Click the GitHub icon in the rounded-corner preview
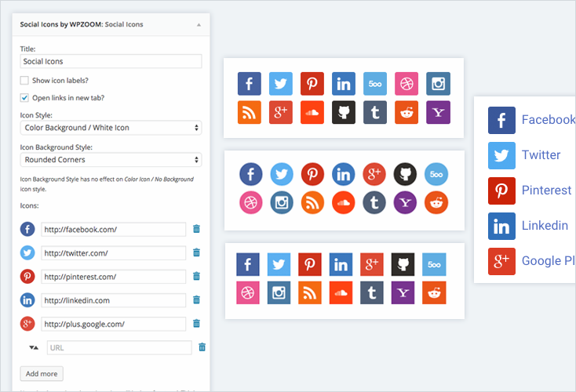Viewport: 576px width, 392px height. (344, 112)
